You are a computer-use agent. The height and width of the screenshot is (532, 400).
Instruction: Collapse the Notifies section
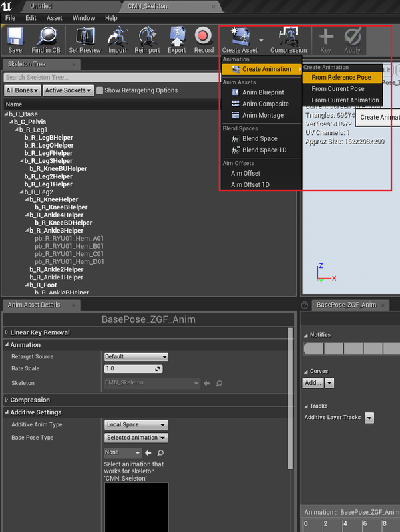pyautogui.click(x=306, y=336)
